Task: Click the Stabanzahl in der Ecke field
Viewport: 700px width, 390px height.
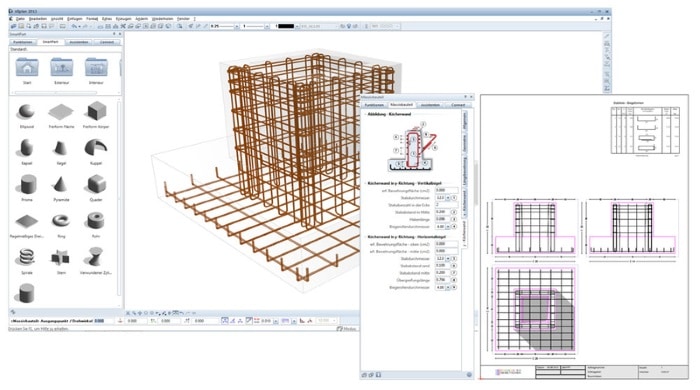Action: [x=446, y=205]
